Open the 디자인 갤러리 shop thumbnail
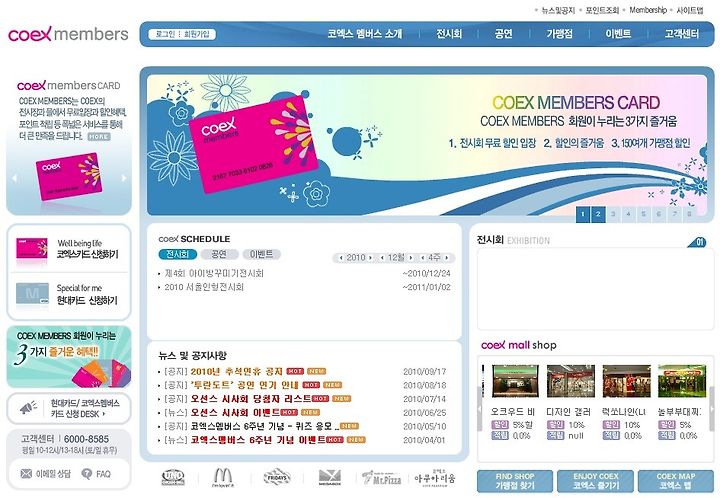The width and height of the screenshot is (720, 498). (x=571, y=381)
